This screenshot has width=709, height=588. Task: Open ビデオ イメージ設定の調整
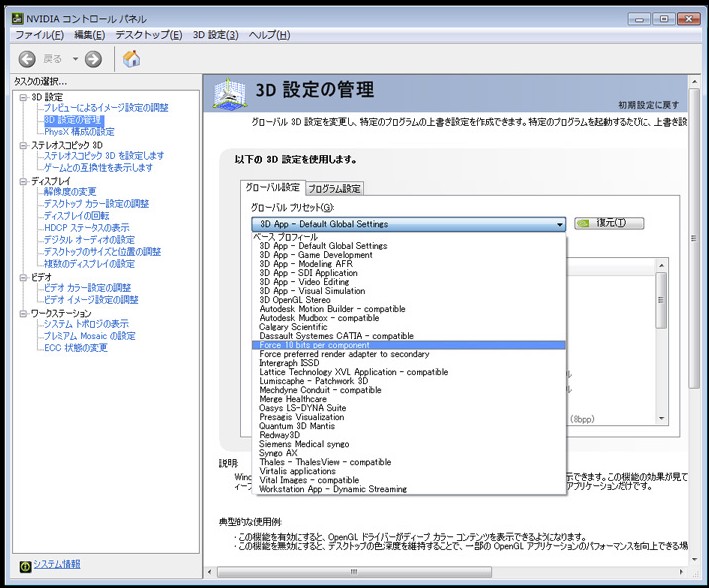[91, 299]
